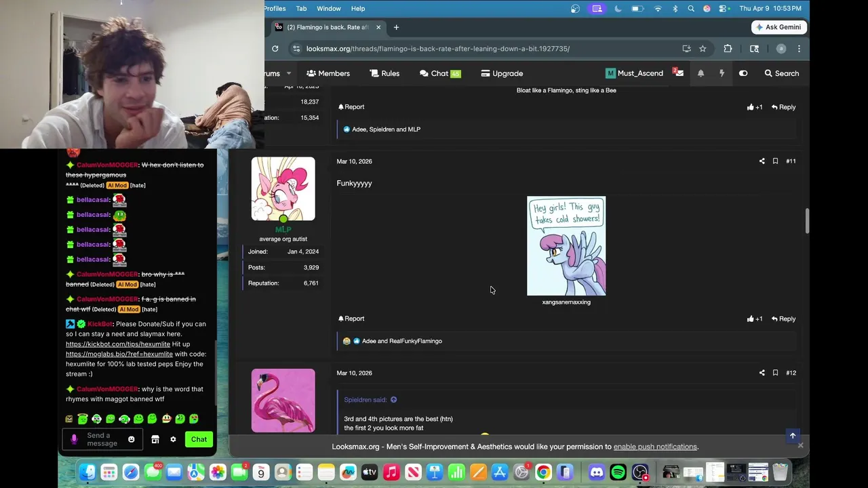Open macOS menu bar Window menu
Screen dimensions: 868x488
pos(328,8)
